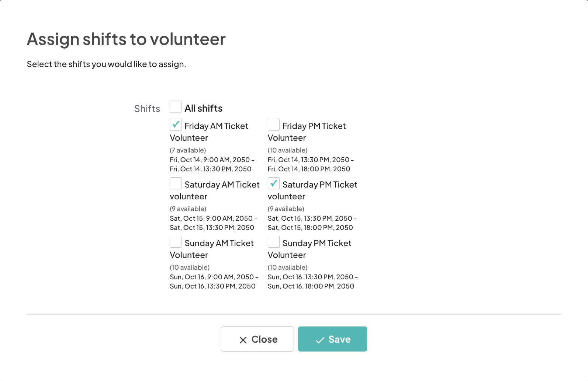Mark the Sunday PM Ticket Volunteer checkbox
The height and width of the screenshot is (381, 588).
point(274,242)
